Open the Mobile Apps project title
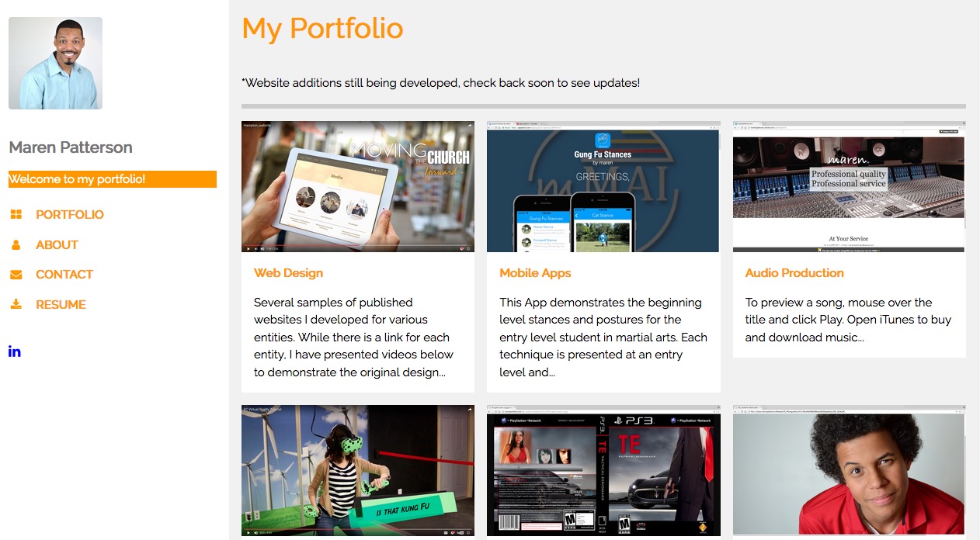Viewport: 980px width, 540px height. (x=535, y=273)
